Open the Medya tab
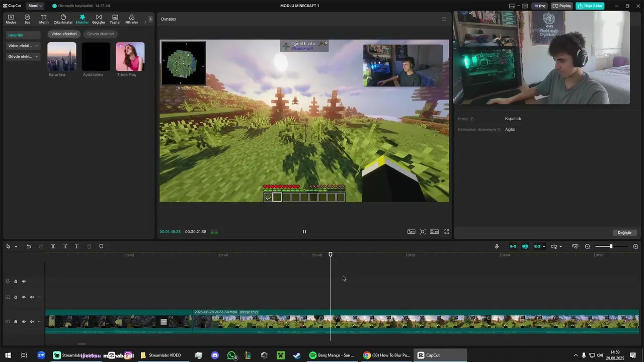This screenshot has height=362, width=644. click(x=11, y=19)
